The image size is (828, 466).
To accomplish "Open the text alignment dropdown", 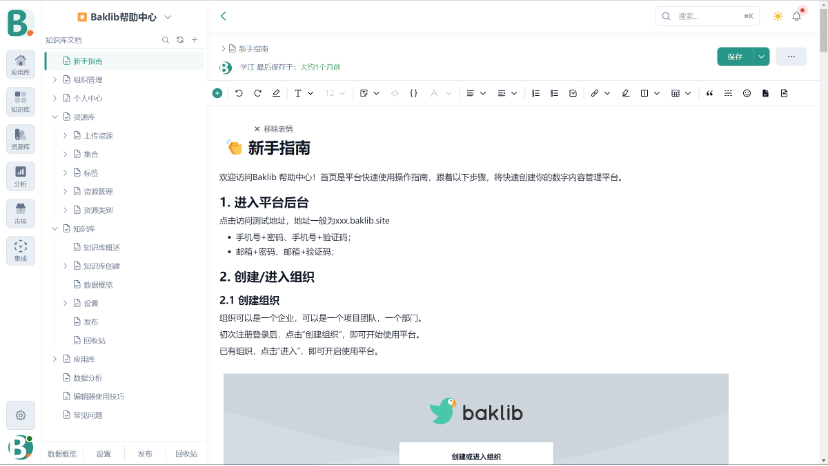I will click(x=476, y=93).
